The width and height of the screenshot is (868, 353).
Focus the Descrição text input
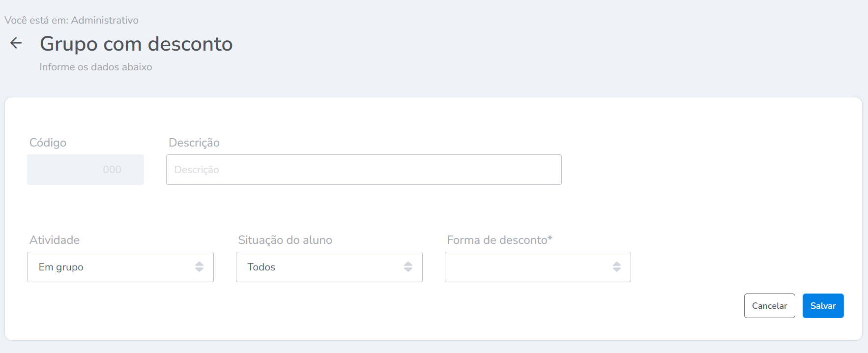point(364,170)
